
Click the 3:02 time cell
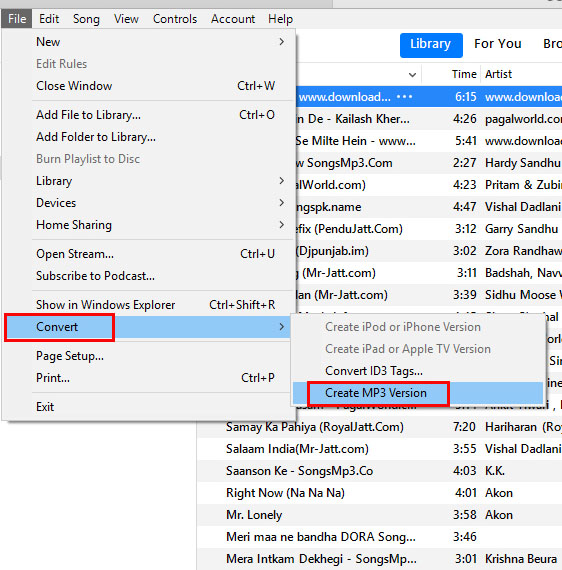[x=464, y=251]
